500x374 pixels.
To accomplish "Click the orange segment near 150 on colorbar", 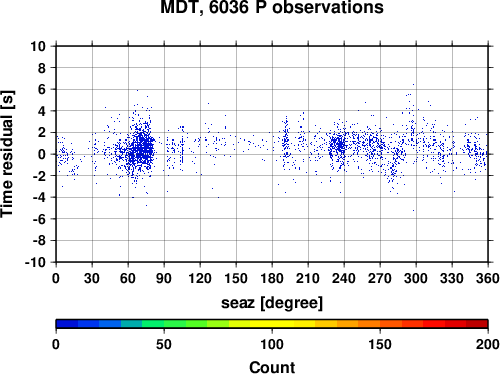I will (380, 324).
